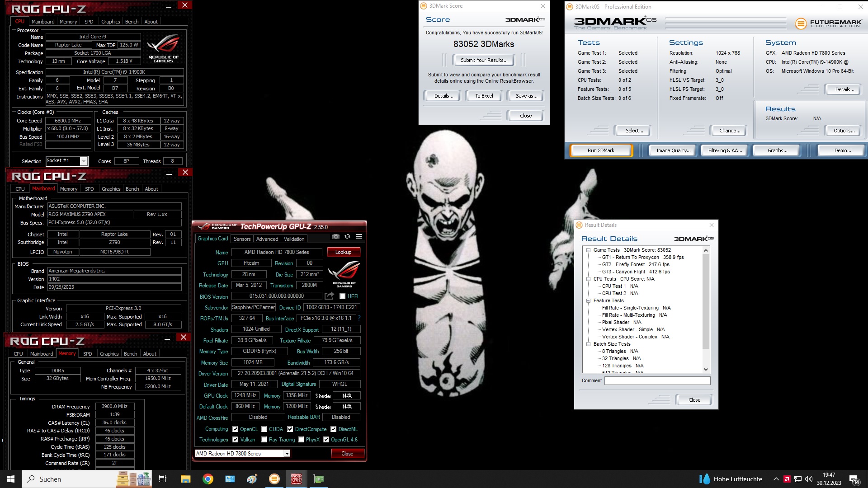Open the GPU-Z hamburger menu

(x=359, y=236)
